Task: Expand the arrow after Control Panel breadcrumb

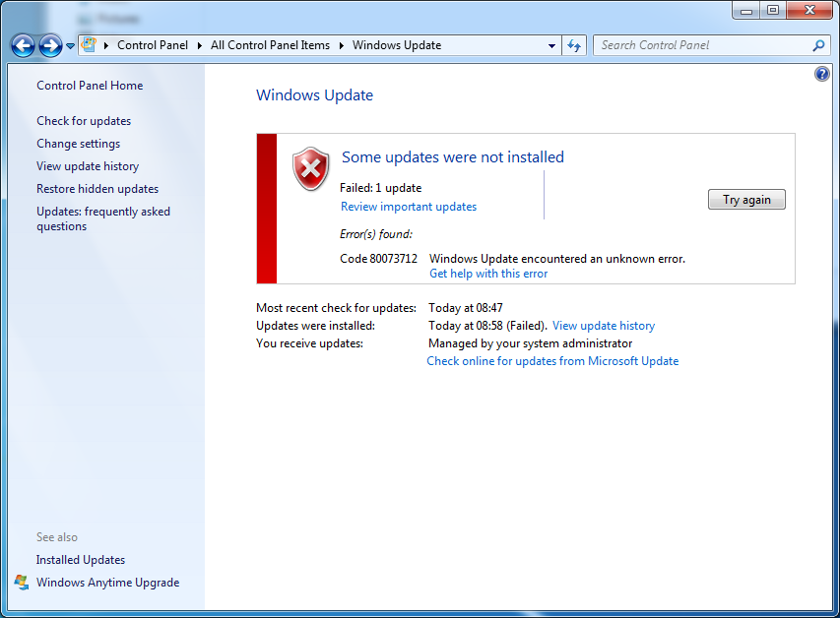Action: [x=199, y=45]
